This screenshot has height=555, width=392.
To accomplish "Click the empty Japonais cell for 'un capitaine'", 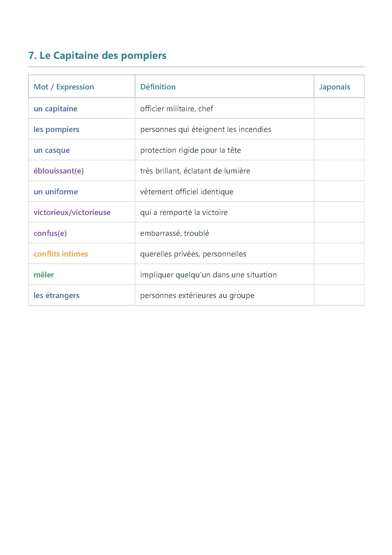I will [339, 109].
